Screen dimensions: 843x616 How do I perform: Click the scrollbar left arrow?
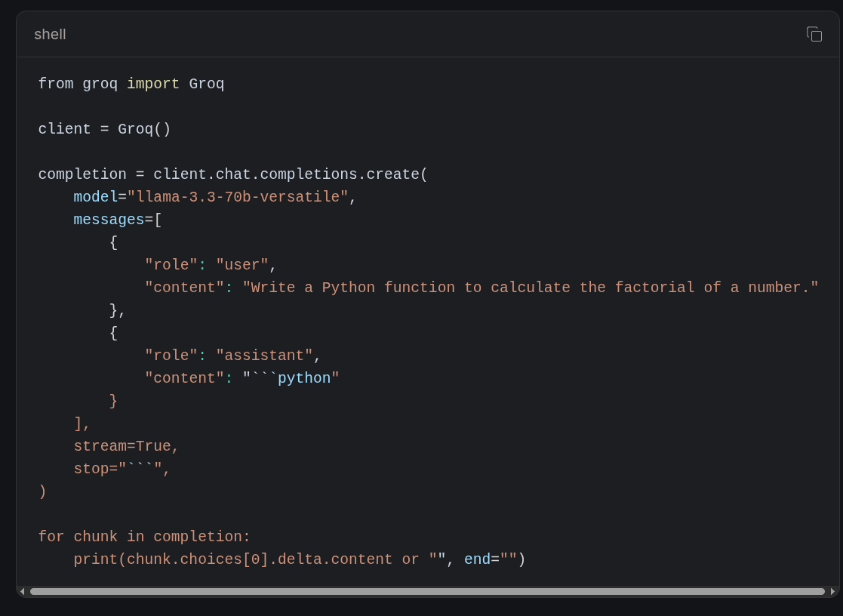[22, 591]
